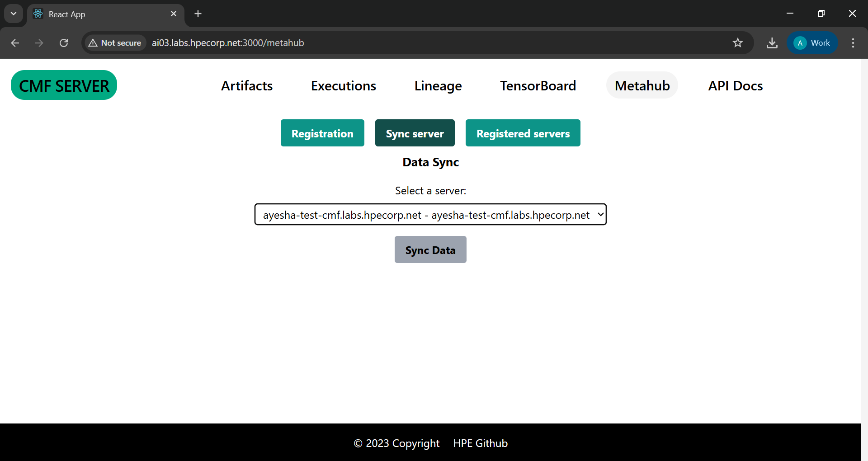Click the Data Sync heading text
Viewport: 868px width, 461px height.
(x=430, y=162)
